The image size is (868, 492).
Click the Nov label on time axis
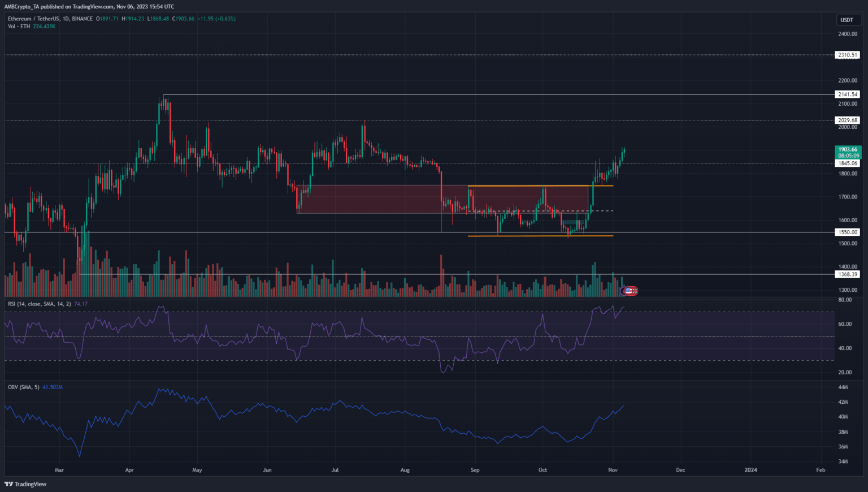click(x=613, y=470)
